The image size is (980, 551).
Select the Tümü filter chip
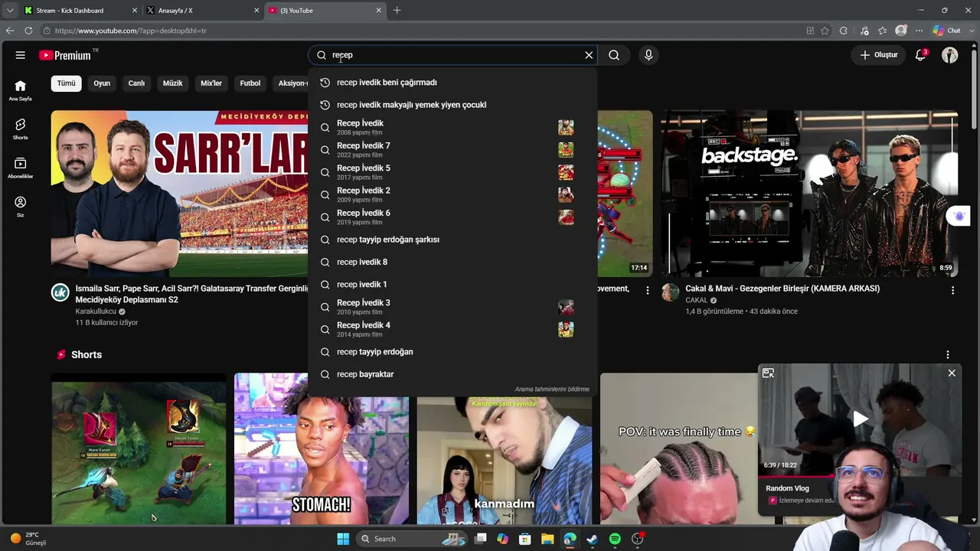coord(67,83)
